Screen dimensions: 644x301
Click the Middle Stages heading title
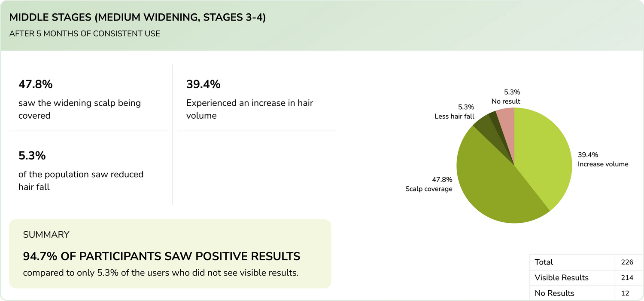tap(137, 18)
